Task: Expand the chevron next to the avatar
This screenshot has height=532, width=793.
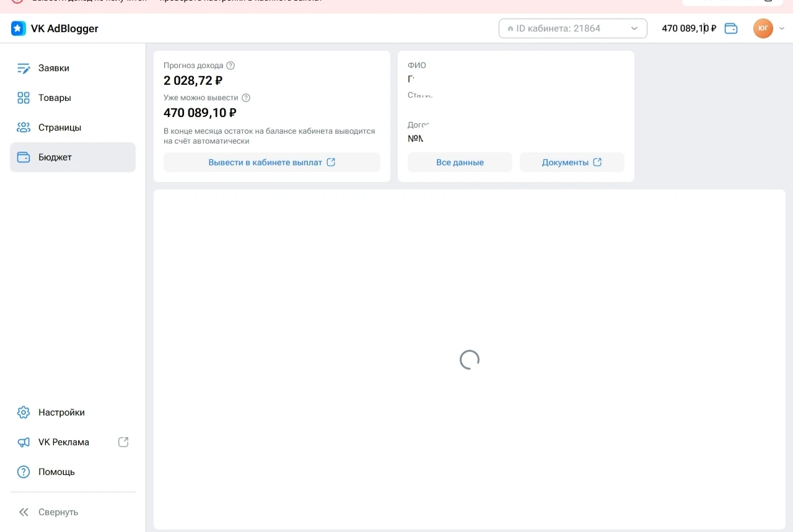Action: pos(782,28)
